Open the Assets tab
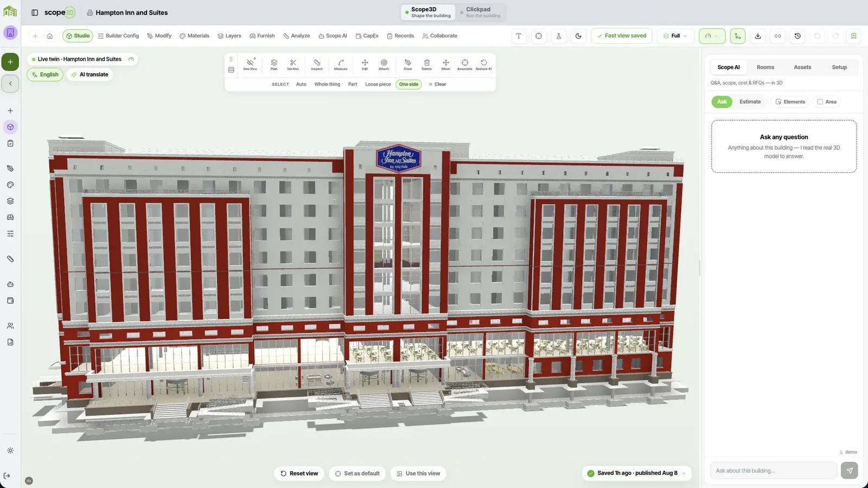 point(802,67)
